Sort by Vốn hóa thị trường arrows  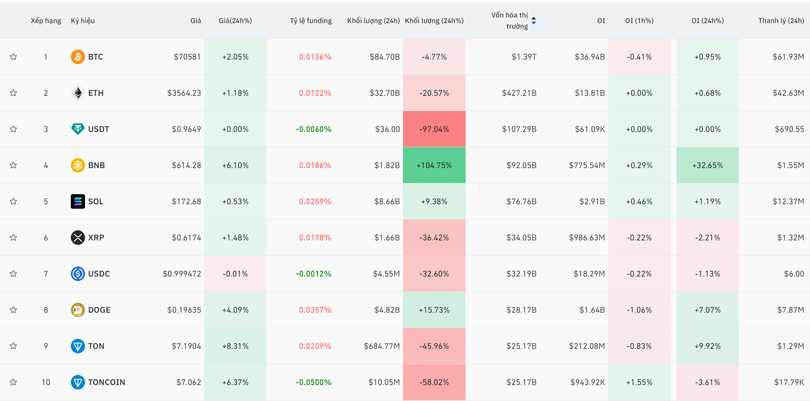(x=534, y=20)
